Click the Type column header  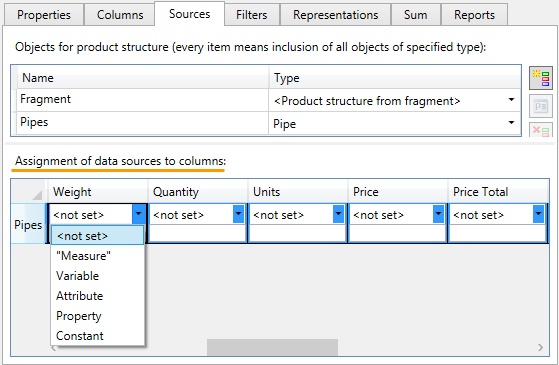point(394,77)
